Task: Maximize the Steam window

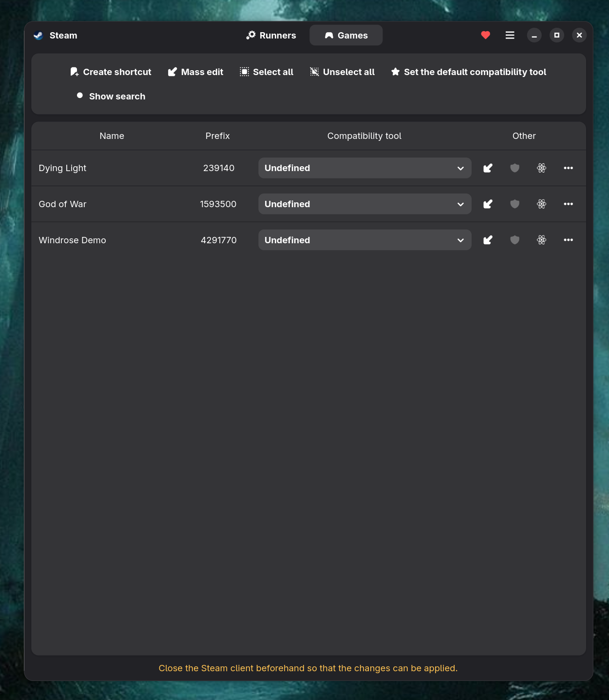Action: point(557,35)
